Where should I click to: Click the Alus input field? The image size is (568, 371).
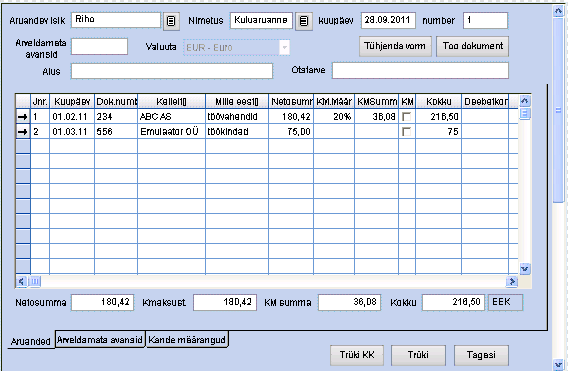click(x=172, y=71)
